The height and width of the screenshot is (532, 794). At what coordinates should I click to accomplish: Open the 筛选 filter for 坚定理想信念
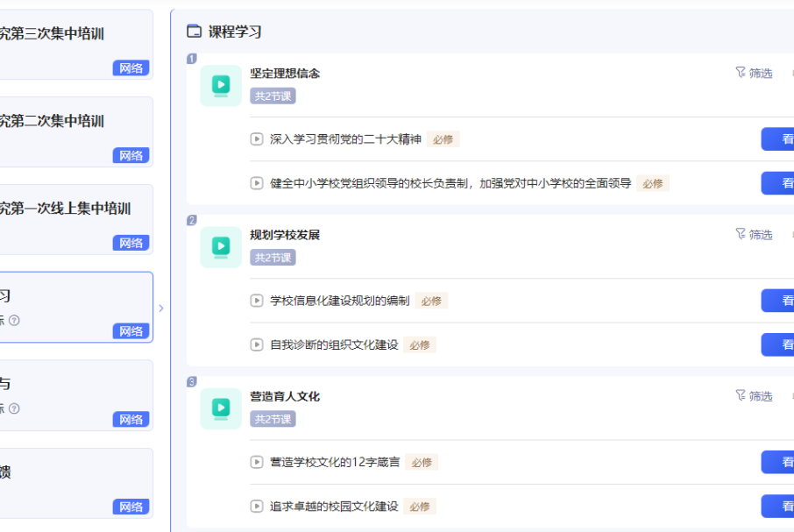pos(753,74)
